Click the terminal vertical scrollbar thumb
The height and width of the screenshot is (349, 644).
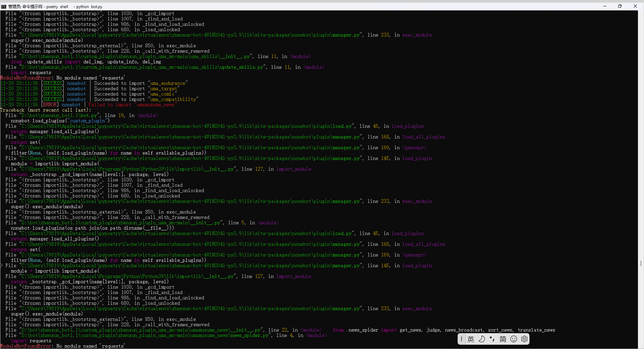(x=641, y=264)
